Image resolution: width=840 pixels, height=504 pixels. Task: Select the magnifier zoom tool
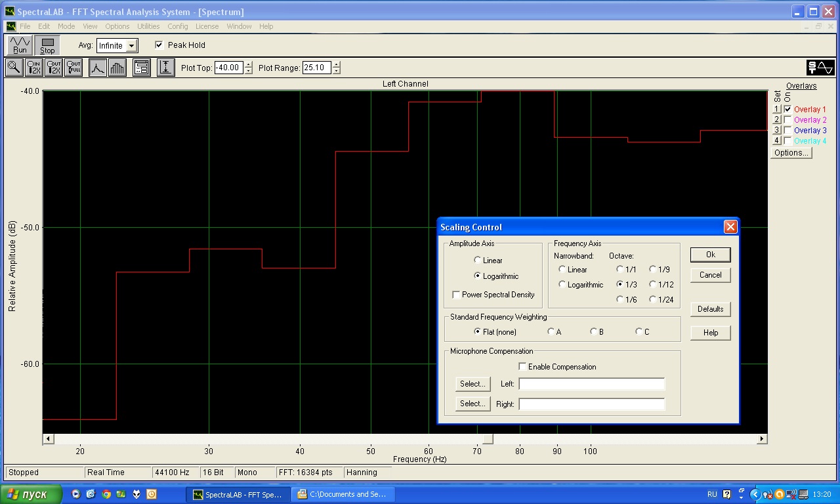14,68
